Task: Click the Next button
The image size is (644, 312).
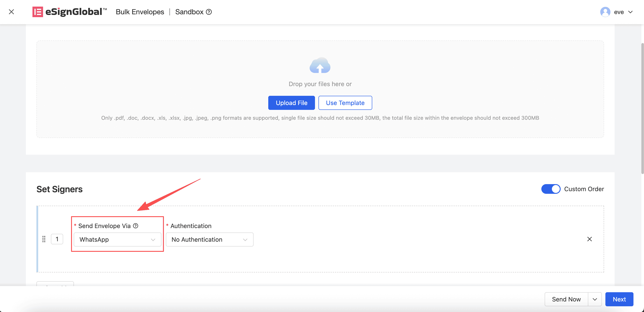Action: (619, 299)
